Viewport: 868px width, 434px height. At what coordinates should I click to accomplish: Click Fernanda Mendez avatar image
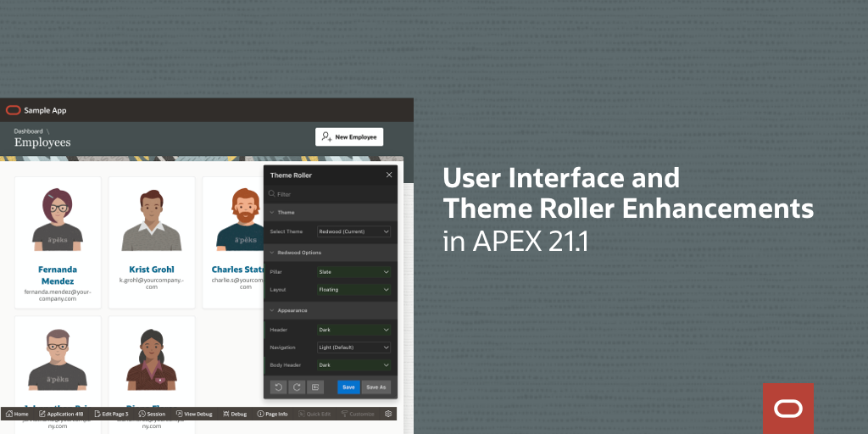(58, 220)
